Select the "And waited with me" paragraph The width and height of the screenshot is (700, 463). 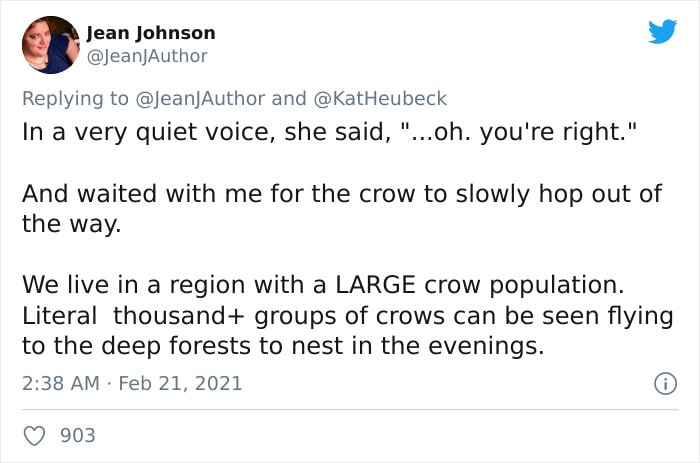pos(341,194)
